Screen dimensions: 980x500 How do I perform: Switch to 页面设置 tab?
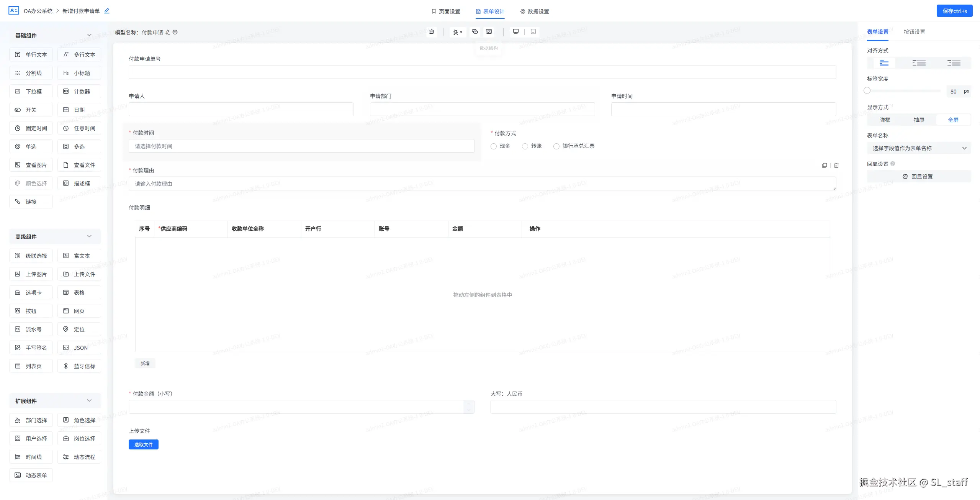[446, 11]
